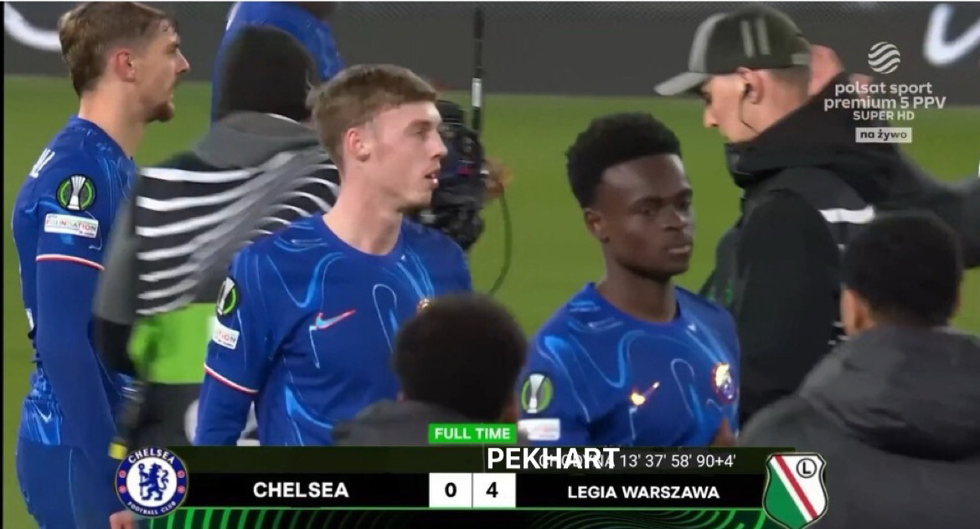980x529 pixels.
Task: Click the Polsat Sport globe logo
Action: point(884,58)
